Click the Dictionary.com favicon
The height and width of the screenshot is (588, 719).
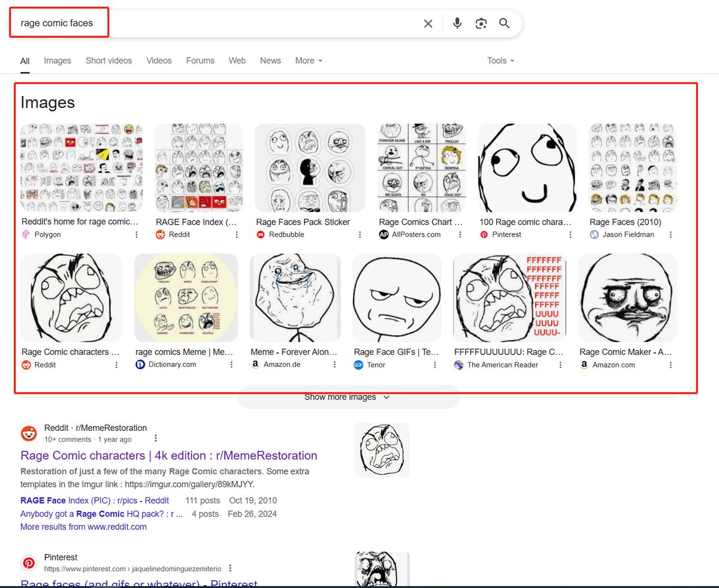tap(140, 364)
